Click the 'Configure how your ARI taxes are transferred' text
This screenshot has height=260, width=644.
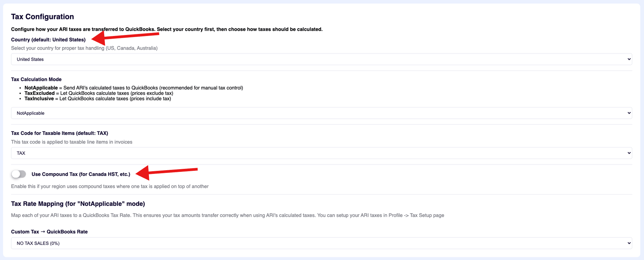(167, 29)
